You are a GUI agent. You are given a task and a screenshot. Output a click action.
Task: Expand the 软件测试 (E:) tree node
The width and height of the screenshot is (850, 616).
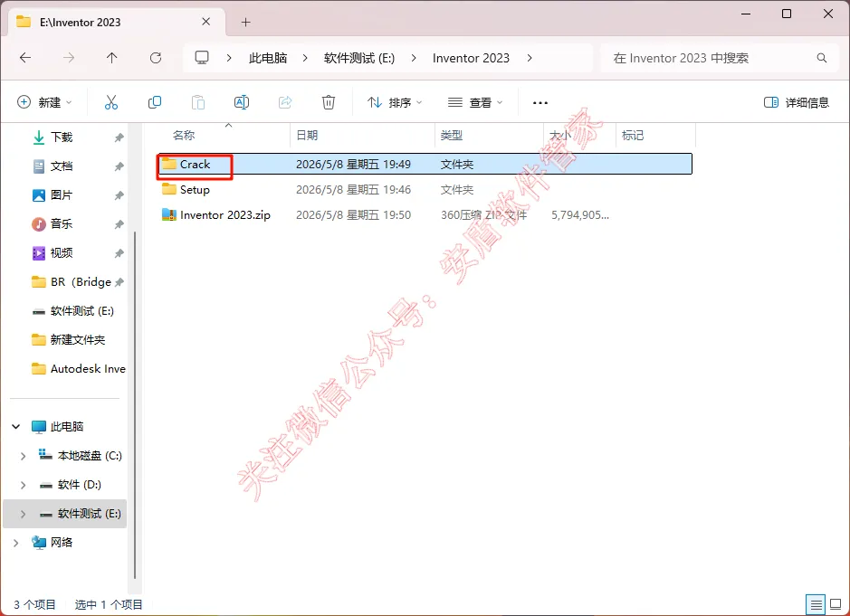pos(23,514)
